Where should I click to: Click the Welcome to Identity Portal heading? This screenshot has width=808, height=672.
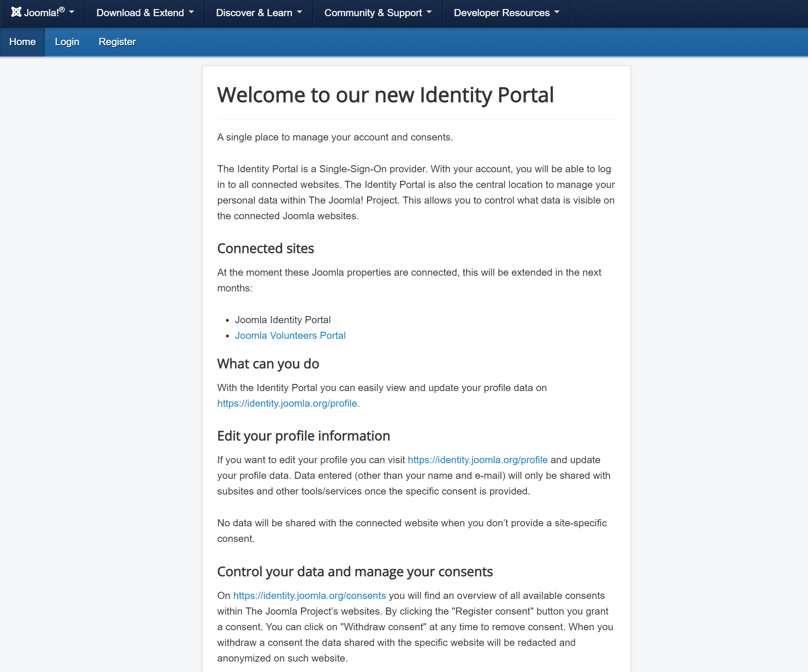pyautogui.click(x=385, y=95)
